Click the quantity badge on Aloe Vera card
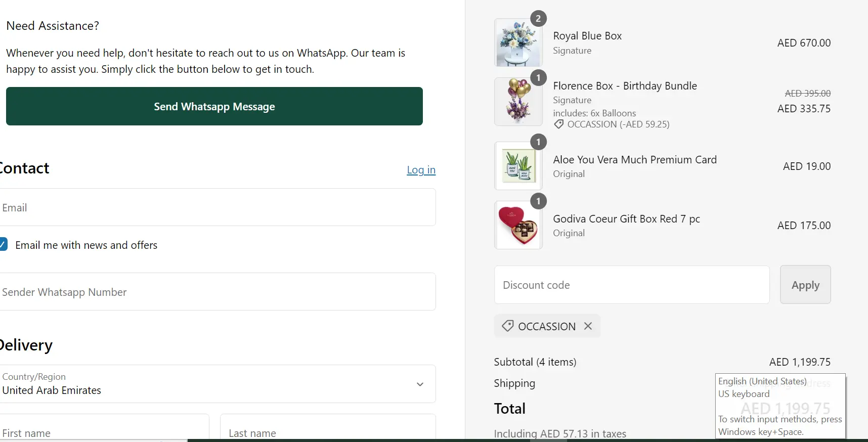 point(538,142)
